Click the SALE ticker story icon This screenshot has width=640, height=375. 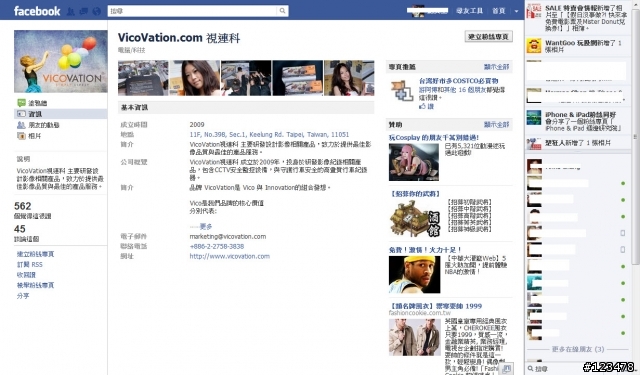click(x=533, y=11)
